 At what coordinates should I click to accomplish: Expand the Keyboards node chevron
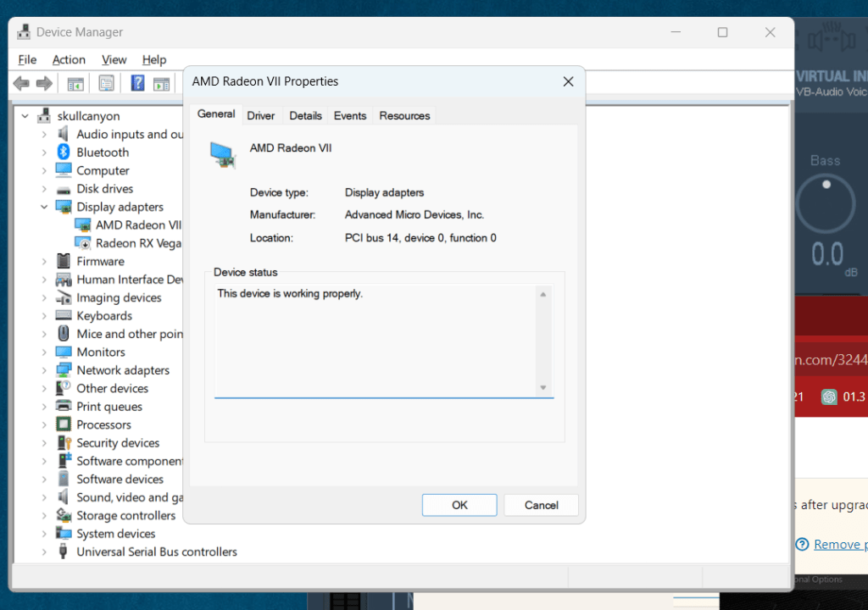[44, 316]
